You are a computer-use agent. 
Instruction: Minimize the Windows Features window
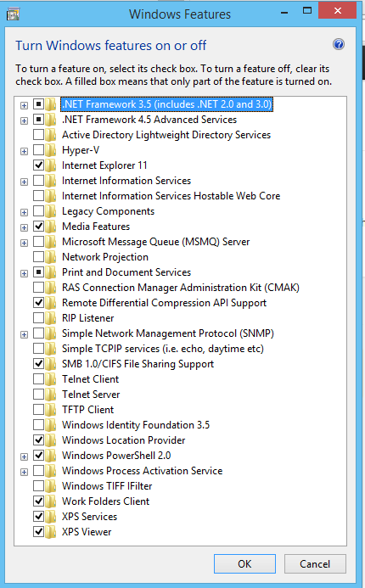click(284, 13)
